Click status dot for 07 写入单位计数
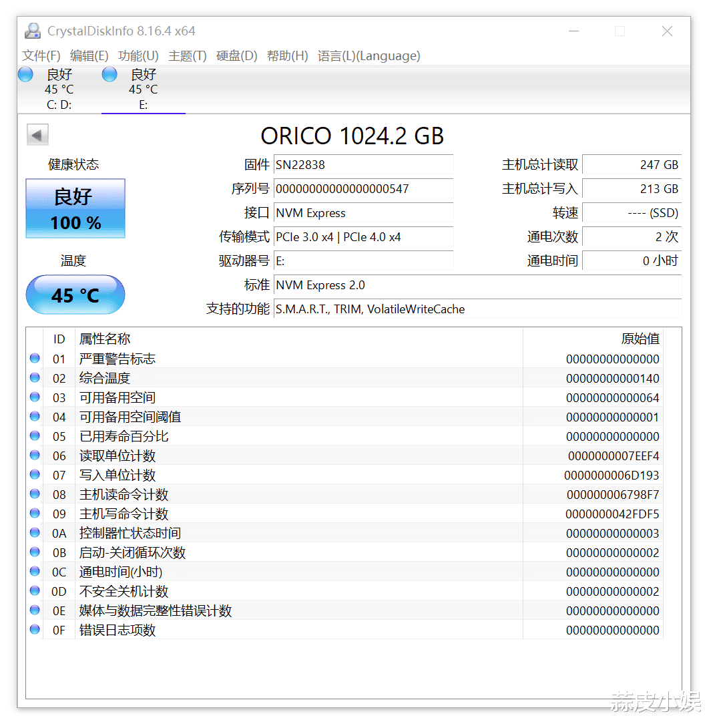The width and height of the screenshot is (713, 728). click(x=35, y=475)
